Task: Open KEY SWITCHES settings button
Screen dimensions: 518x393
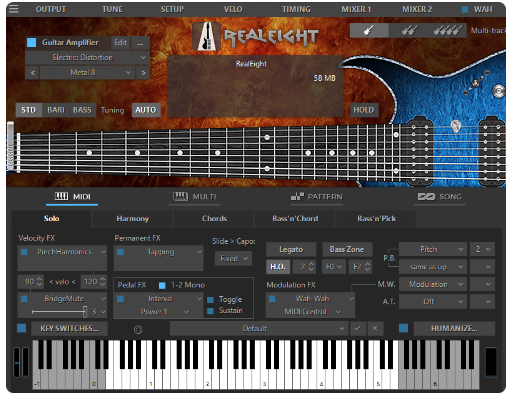Action: [x=69, y=328]
